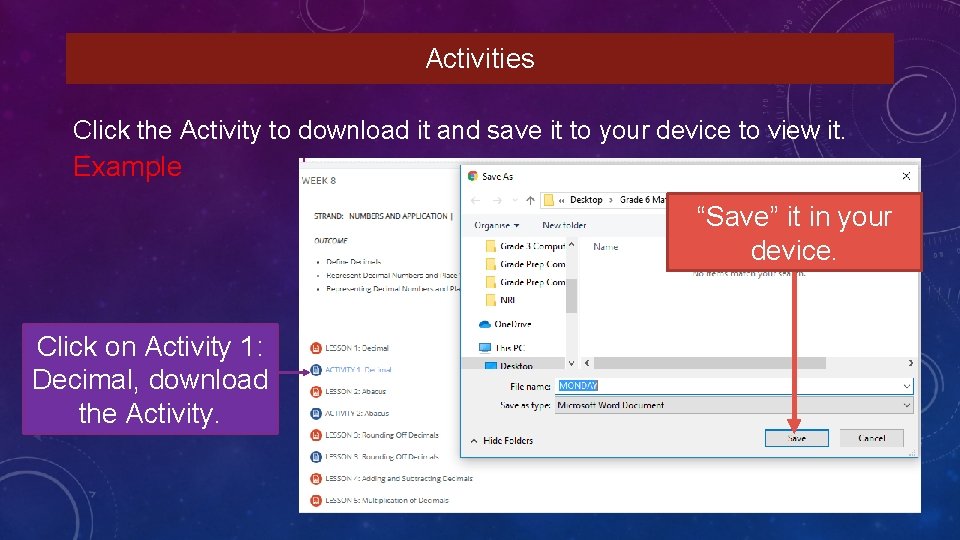Click the red icon beside Adding and Subtracting Decimals
The height and width of the screenshot is (540, 960).
[x=316, y=479]
